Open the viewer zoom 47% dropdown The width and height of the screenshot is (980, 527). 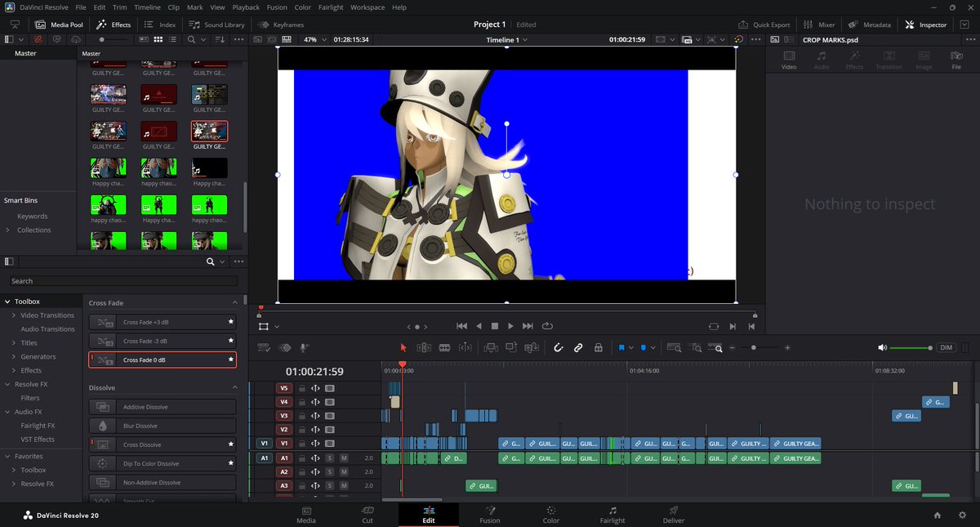coord(315,39)
